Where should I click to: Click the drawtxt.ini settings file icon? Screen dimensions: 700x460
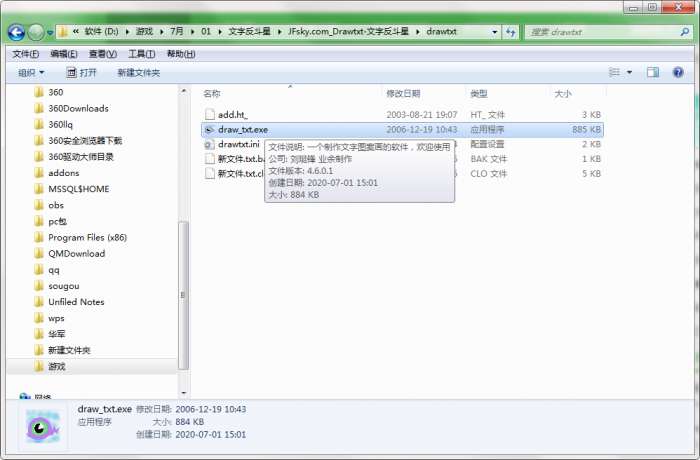(209, 144)
